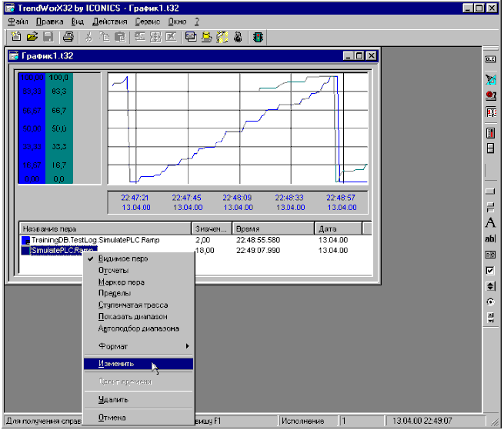Choose 'Автоподбор диапазона' in the context menu
Image resolution: width=504 pixels, height=430 pixels.
click(x=139, y=328)
